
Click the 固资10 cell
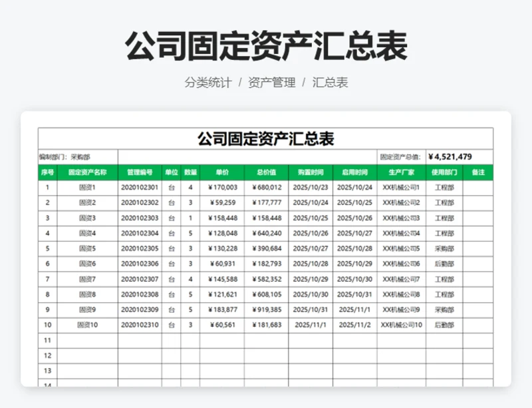[x=88, y=325]
